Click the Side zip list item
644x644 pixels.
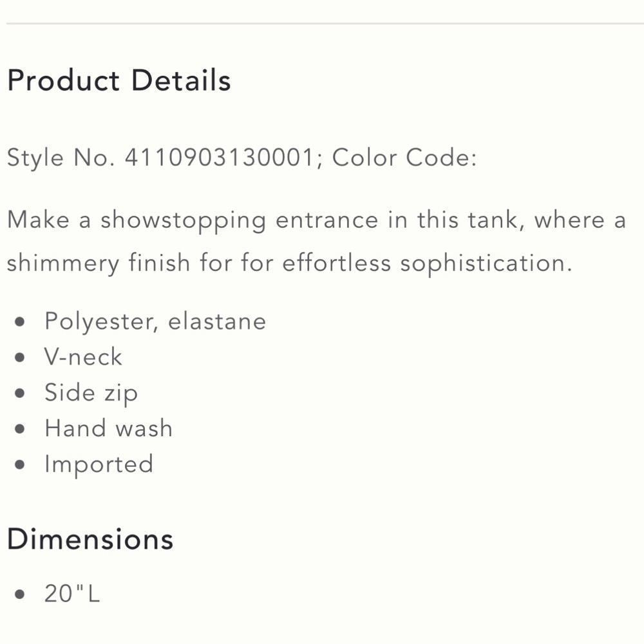[91, 393]
